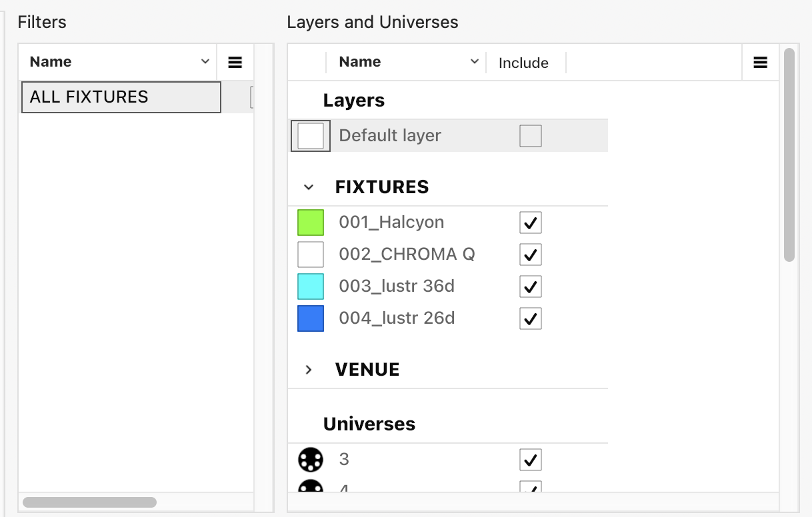Click the Filters horizontal scrollbar
The width and height of the screenshot is (812, 517).
[x=89, y=502]
